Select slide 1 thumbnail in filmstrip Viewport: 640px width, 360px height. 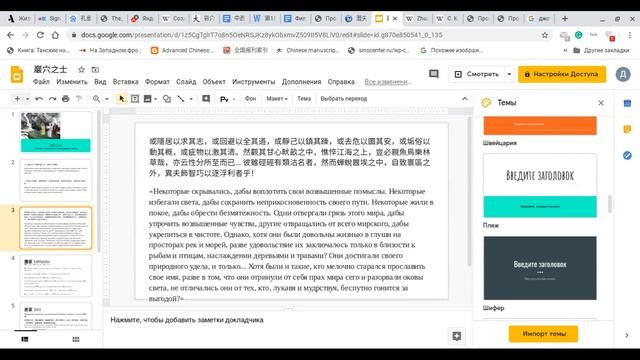[56, 132]
